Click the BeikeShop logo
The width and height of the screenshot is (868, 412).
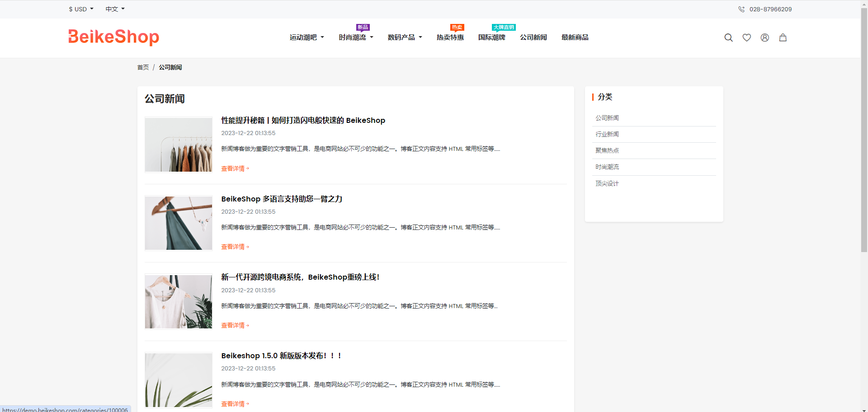tap(113, 37)
